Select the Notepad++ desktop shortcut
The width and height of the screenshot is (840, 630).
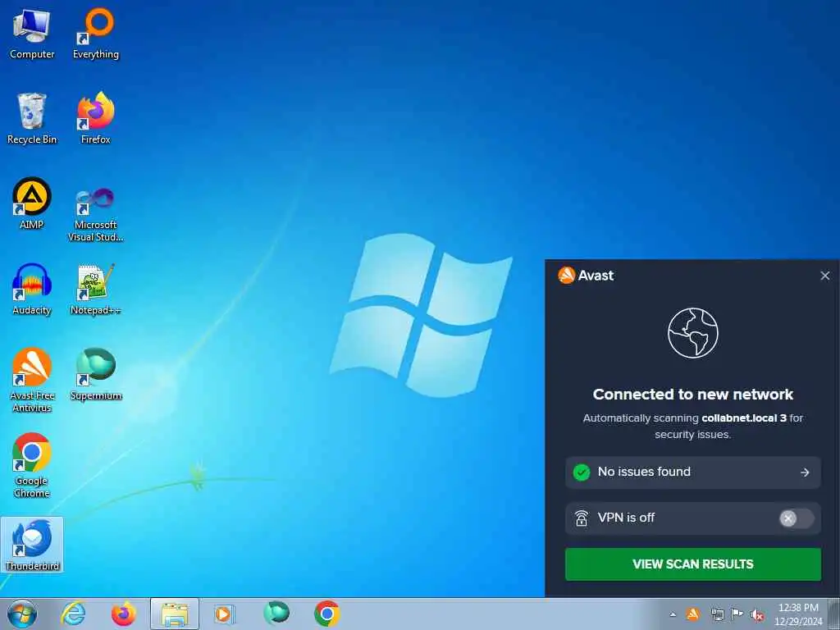point(96,290)
